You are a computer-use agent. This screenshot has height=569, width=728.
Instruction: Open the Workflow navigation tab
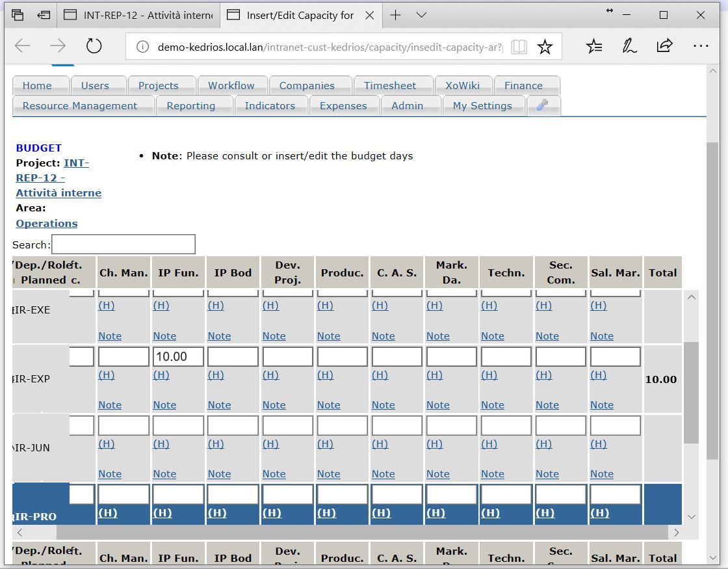(231, 85)
